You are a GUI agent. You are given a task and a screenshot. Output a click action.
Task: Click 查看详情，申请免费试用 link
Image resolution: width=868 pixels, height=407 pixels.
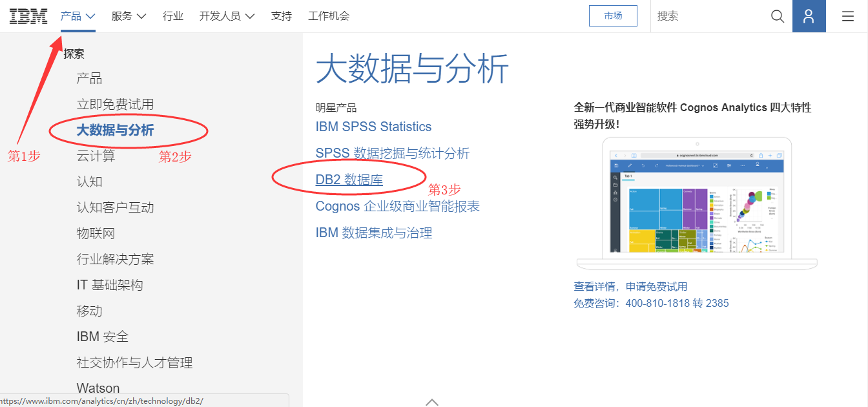tap(630, 286)
